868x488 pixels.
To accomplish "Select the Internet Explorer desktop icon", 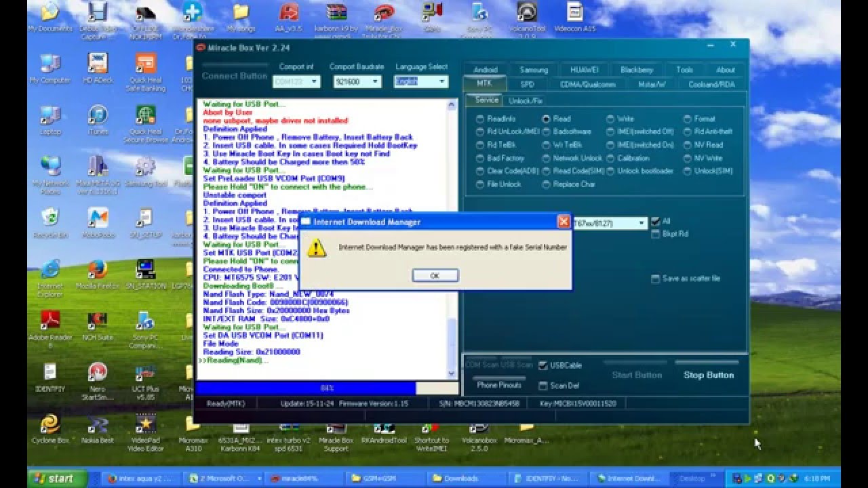I will coord(50,278).
